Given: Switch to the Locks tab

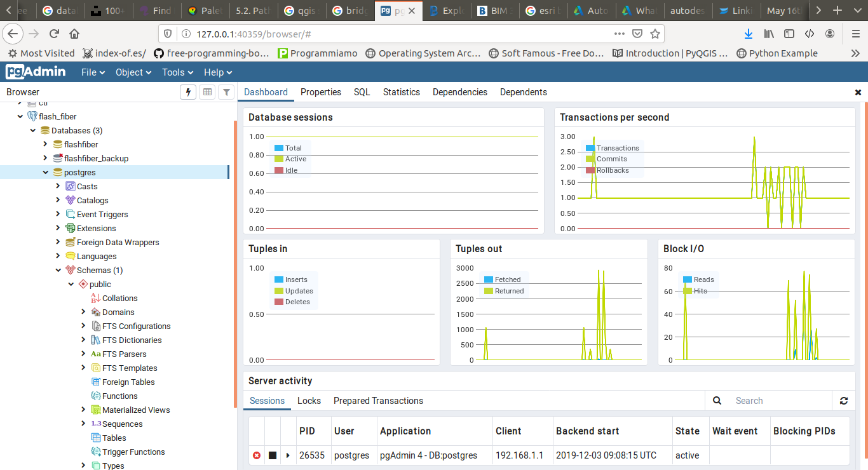Looking at the screenshot, I should 309,401.
